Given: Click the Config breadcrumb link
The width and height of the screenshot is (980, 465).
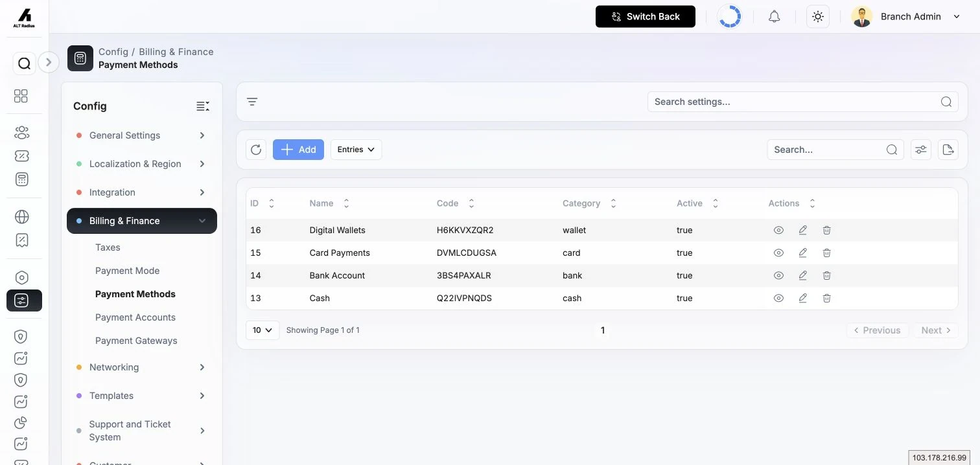Looking at the screenshot, I should (113, 52).
